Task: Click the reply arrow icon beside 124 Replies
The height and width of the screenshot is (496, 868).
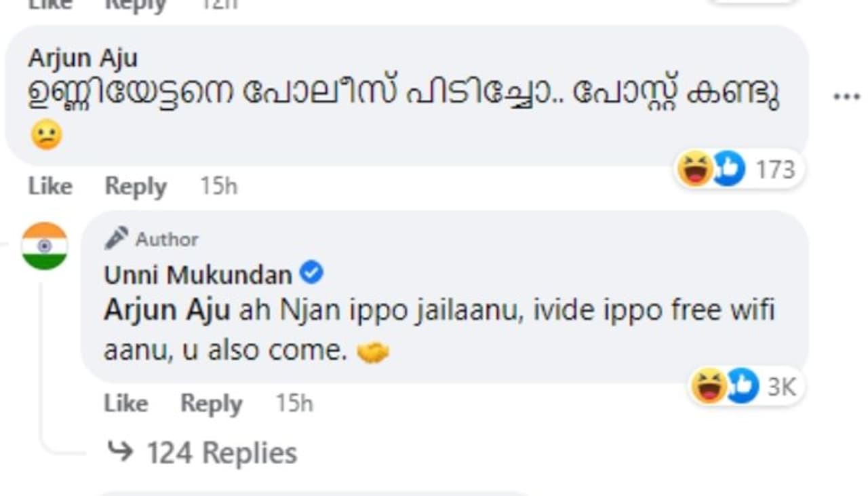Action: click(121, 452)
